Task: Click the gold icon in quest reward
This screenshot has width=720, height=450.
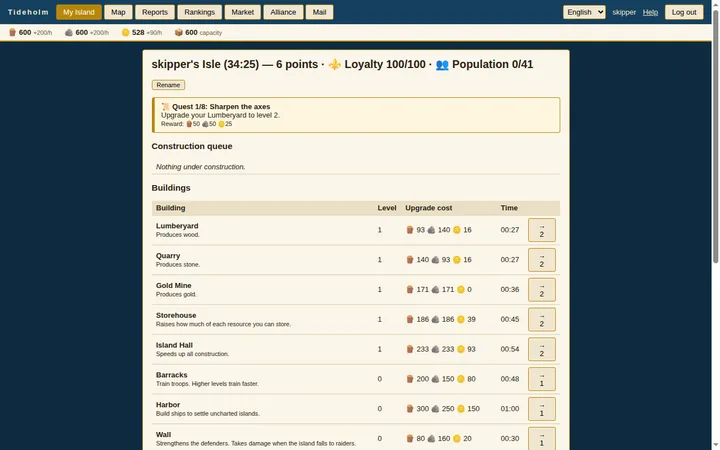Action: (221, 124)
